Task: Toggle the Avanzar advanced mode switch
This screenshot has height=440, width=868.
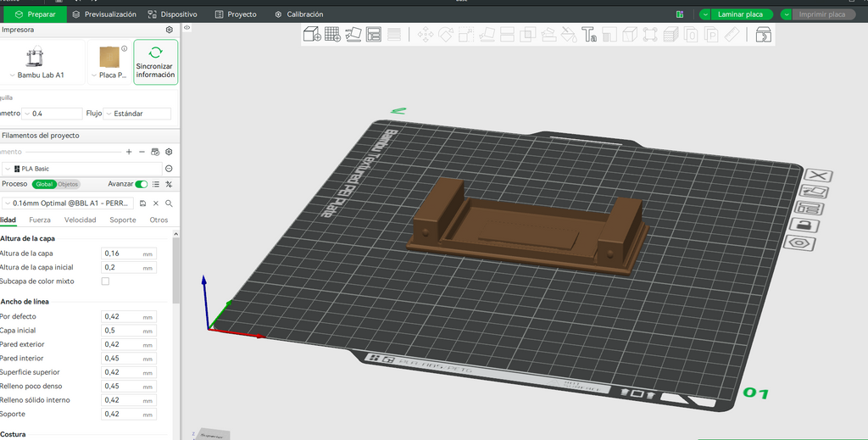Action: (x=142, y=184)
